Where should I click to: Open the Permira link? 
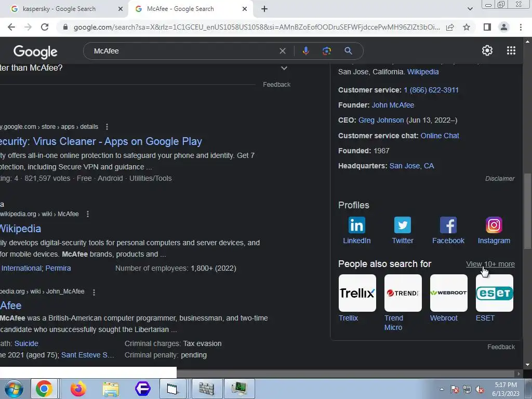pos(58,269)
